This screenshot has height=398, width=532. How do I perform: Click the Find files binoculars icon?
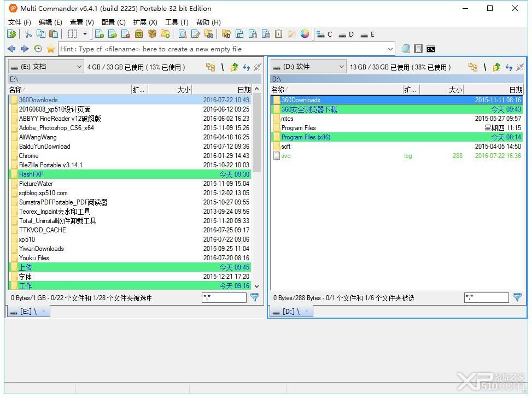pyautogui.click(x=209, y=34)
